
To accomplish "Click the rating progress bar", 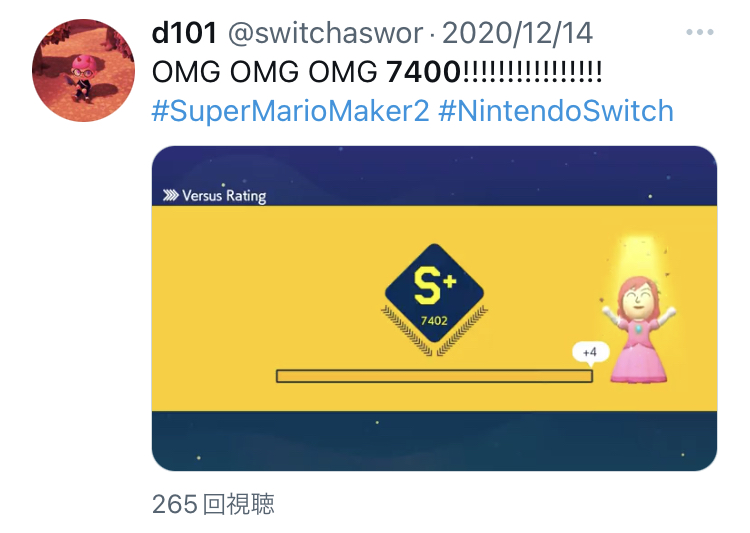I will (x=434, y=376).
